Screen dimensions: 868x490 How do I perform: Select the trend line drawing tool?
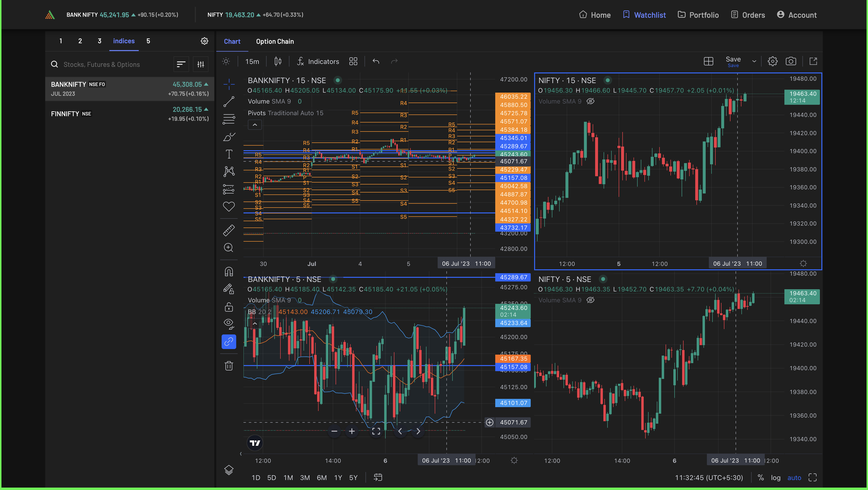(x=229, y=101)
